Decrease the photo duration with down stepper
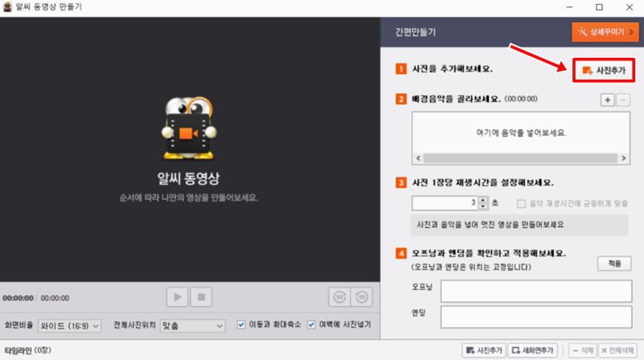The width and height of the screenshot is (644, 360). tap(483, 206)
